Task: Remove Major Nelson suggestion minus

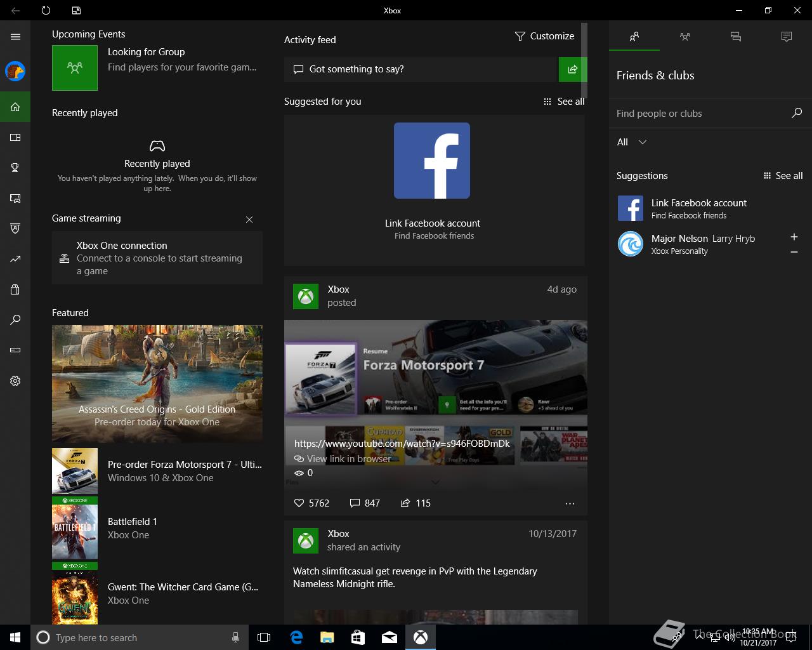Action: (794, 252)
